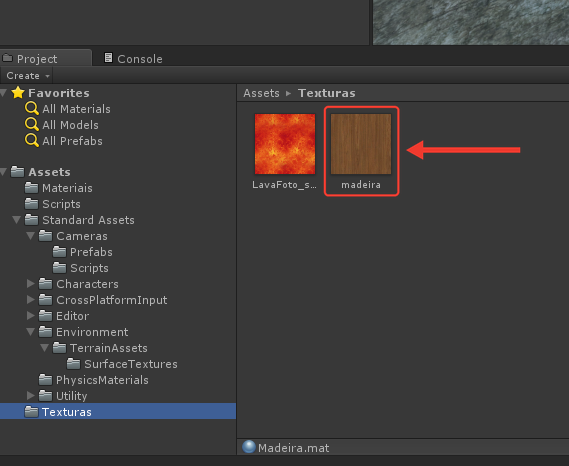Click Texturas in the breadcrumb path

point(327,93)
